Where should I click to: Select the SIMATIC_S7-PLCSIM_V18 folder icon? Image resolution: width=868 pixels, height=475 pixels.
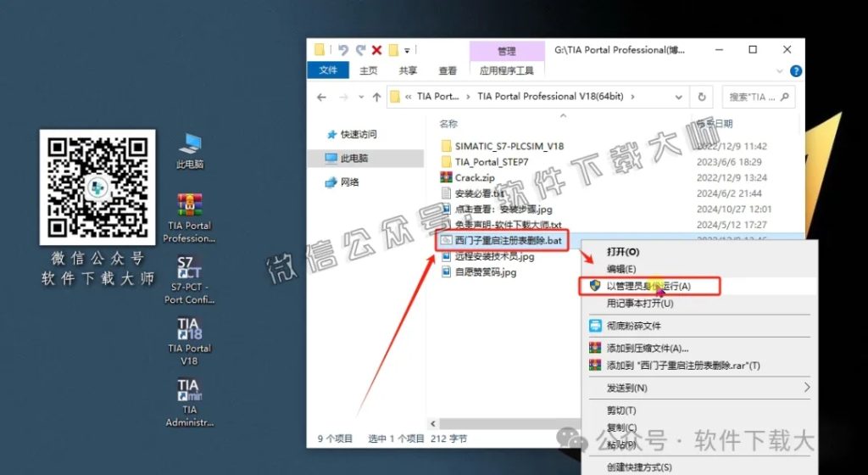[x=446, y=146]
